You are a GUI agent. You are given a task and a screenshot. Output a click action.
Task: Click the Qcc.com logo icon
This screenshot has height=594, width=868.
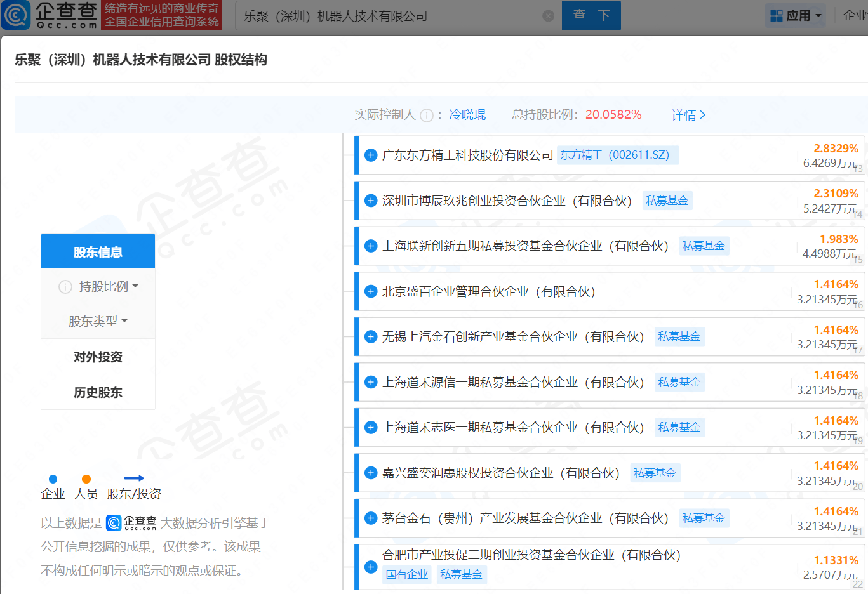point(16,16)
